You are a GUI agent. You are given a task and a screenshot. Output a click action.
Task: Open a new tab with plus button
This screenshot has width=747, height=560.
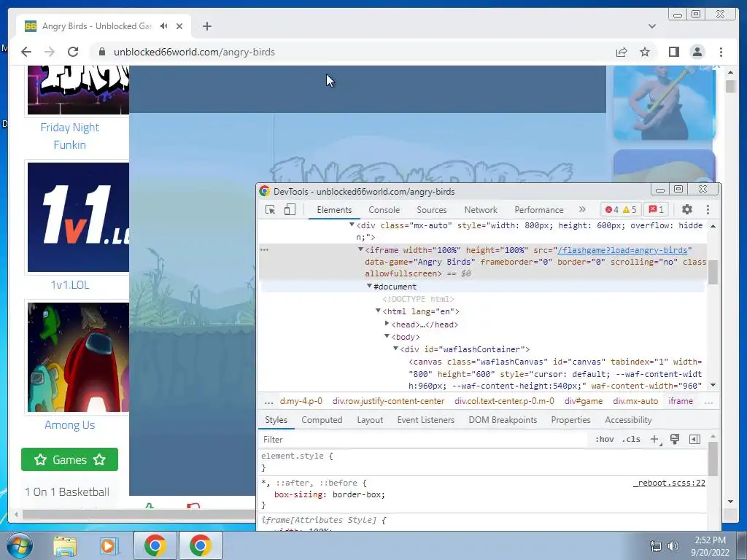point(206,26)
